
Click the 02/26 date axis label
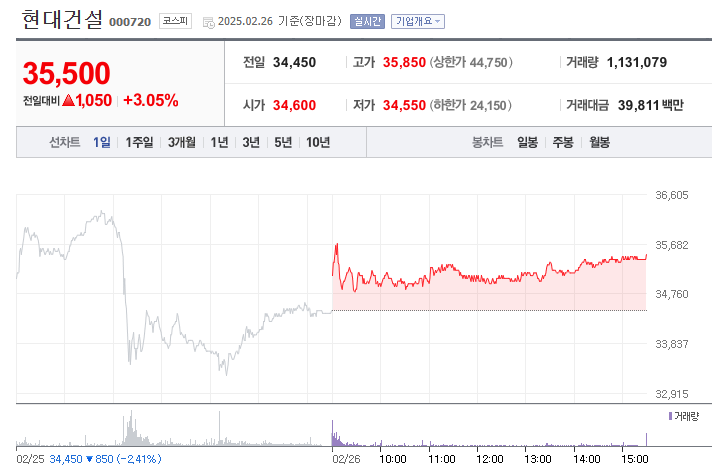pyautogui.click(x=346, y=459)
